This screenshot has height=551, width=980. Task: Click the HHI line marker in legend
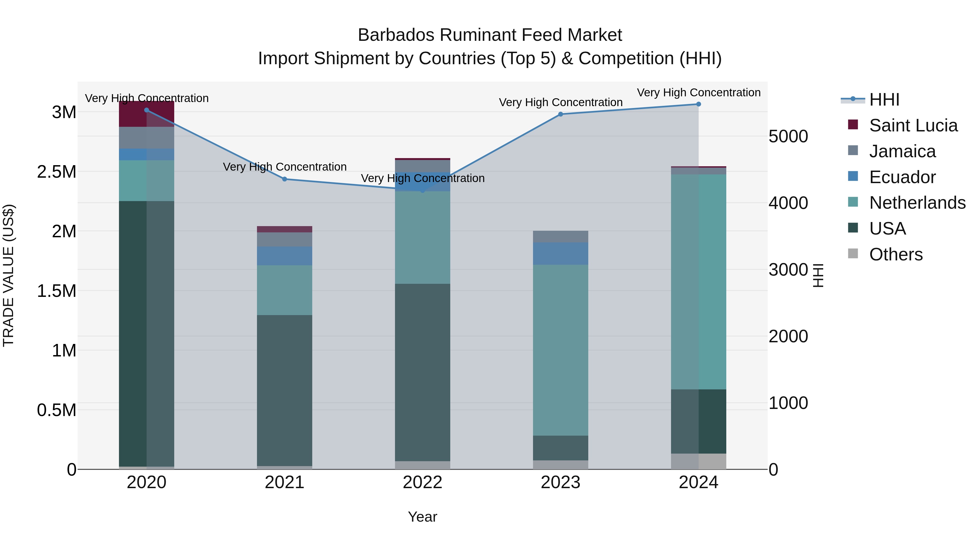point(853,99)
